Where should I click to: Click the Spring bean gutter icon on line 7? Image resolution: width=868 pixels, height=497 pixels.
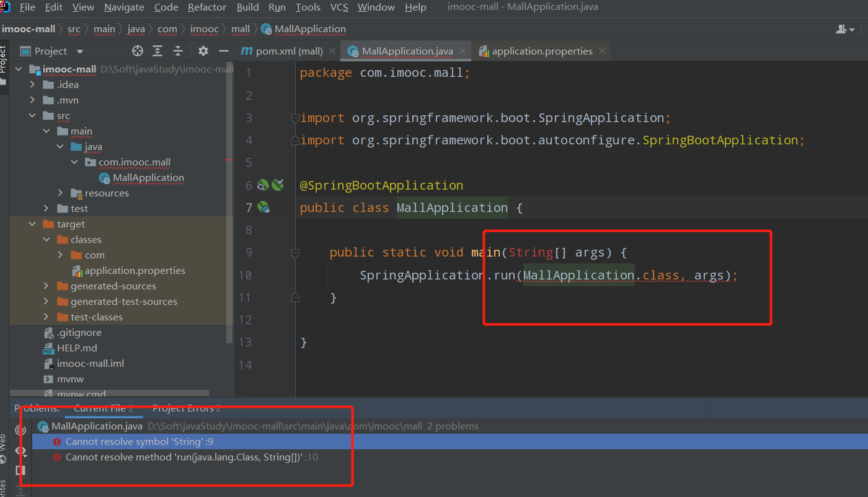[x=263, y=207]
